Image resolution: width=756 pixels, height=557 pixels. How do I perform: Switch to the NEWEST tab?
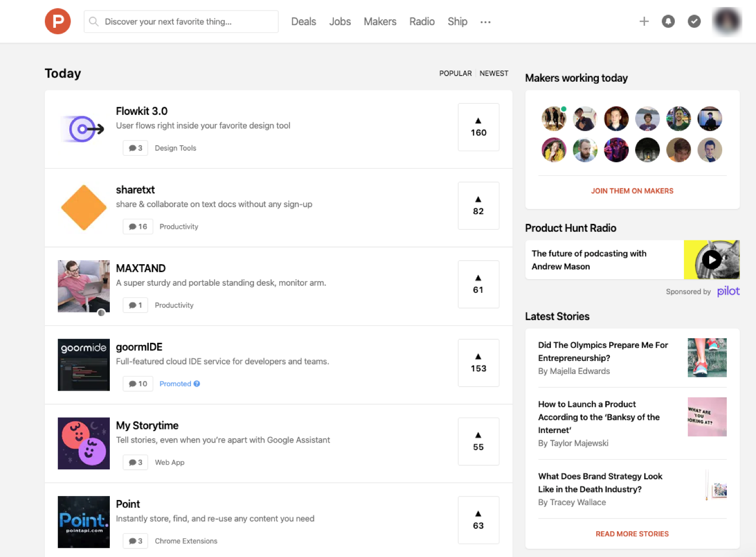493,73
